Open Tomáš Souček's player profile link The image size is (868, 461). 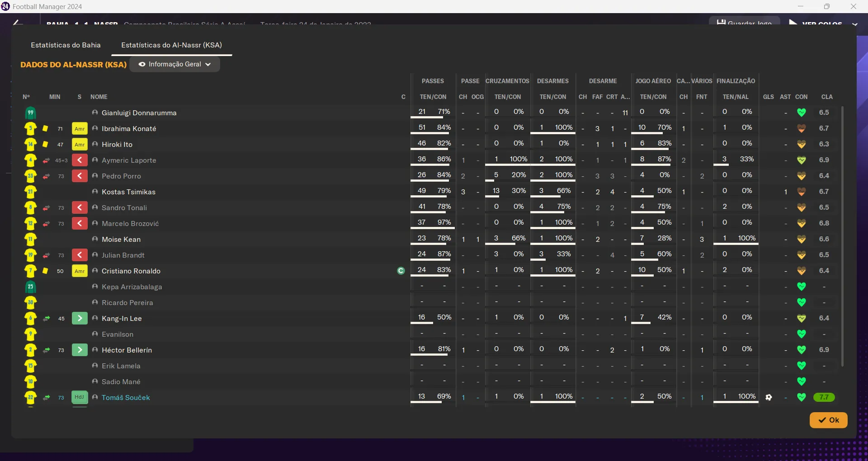126,398
